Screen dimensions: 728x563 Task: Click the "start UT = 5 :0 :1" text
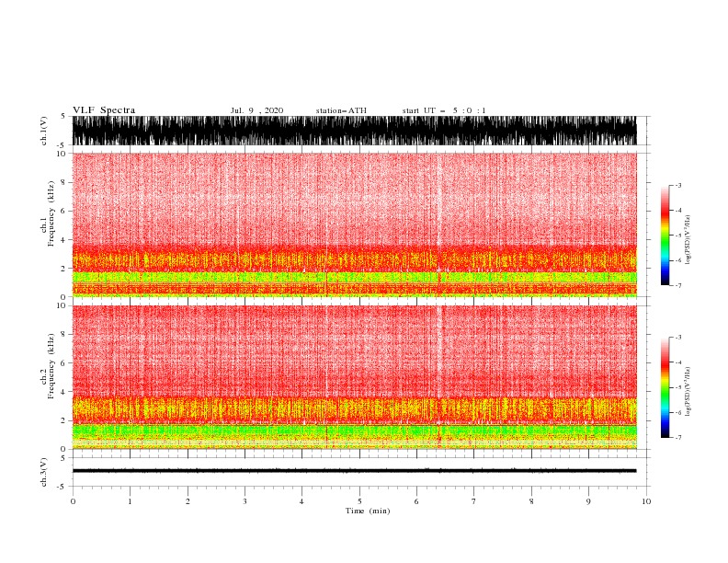(x=444, y=110)
